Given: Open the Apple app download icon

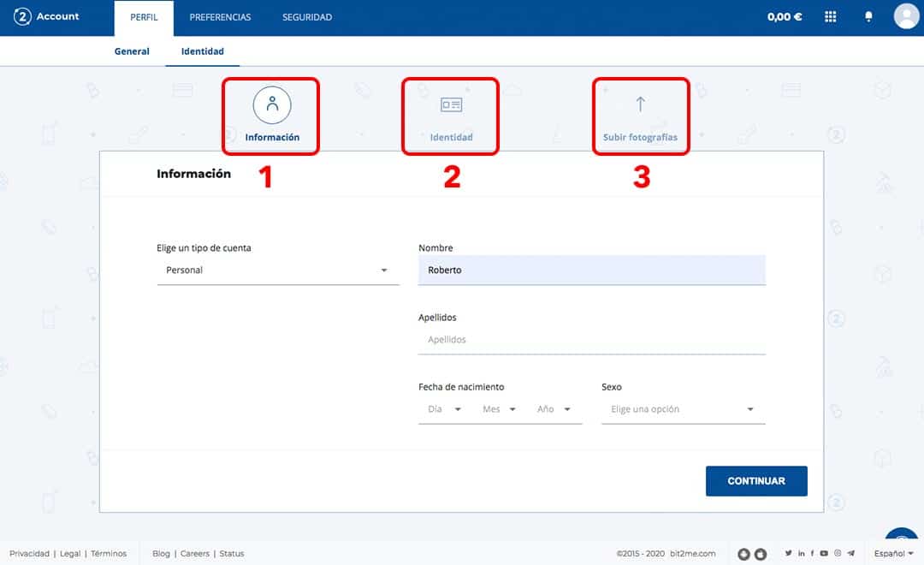Looking at the screenshot, I should (x=761, y=554).
